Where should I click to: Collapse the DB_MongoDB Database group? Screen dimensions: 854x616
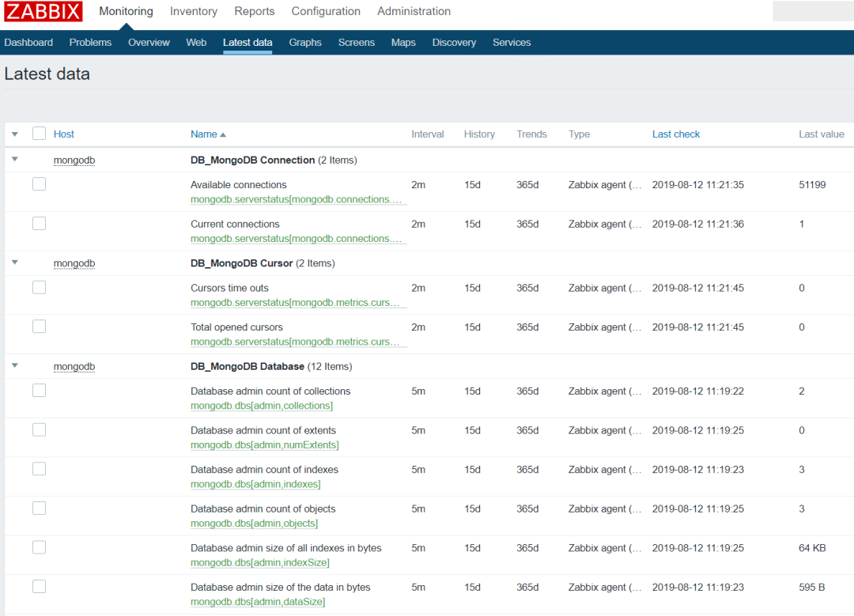coord(15,365)
